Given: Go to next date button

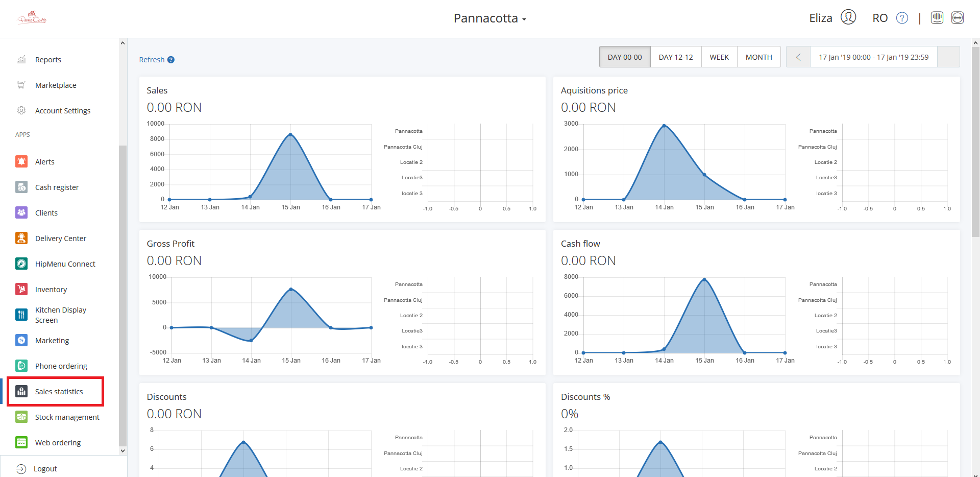Looking at the screenshot, I should (948, 57).
